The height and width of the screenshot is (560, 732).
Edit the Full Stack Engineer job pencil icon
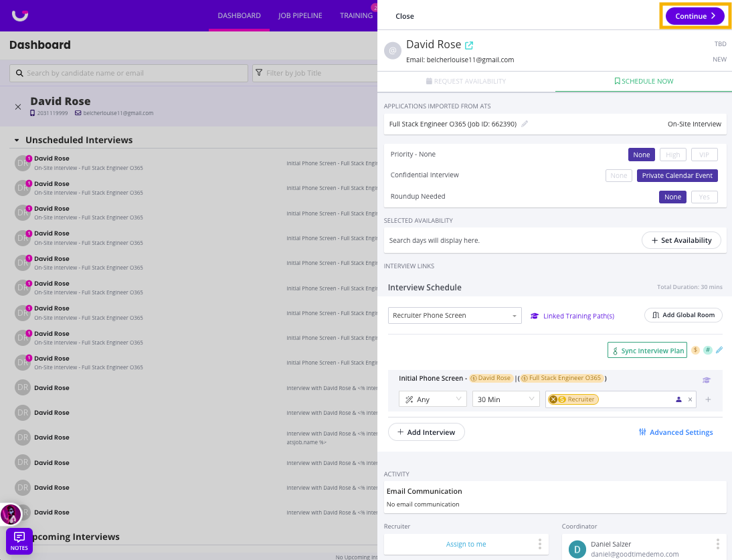click(x=525, y=124)
